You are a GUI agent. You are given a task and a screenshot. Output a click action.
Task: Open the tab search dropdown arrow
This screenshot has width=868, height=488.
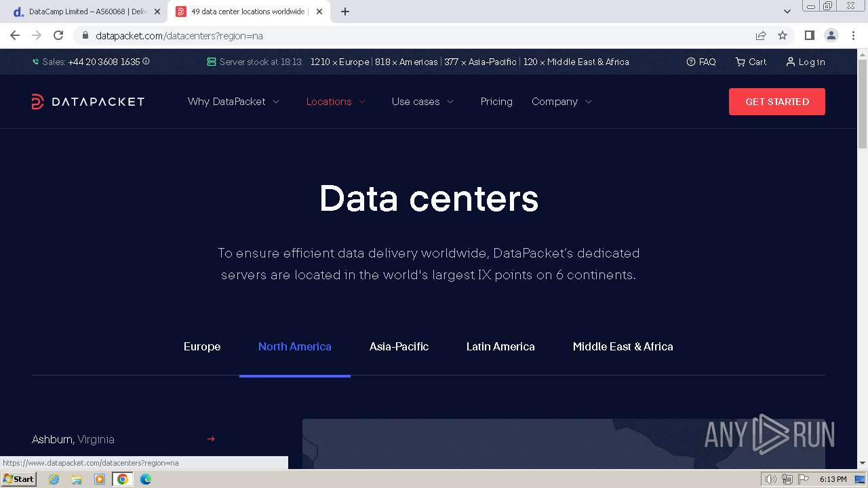(x=787, y=12)
